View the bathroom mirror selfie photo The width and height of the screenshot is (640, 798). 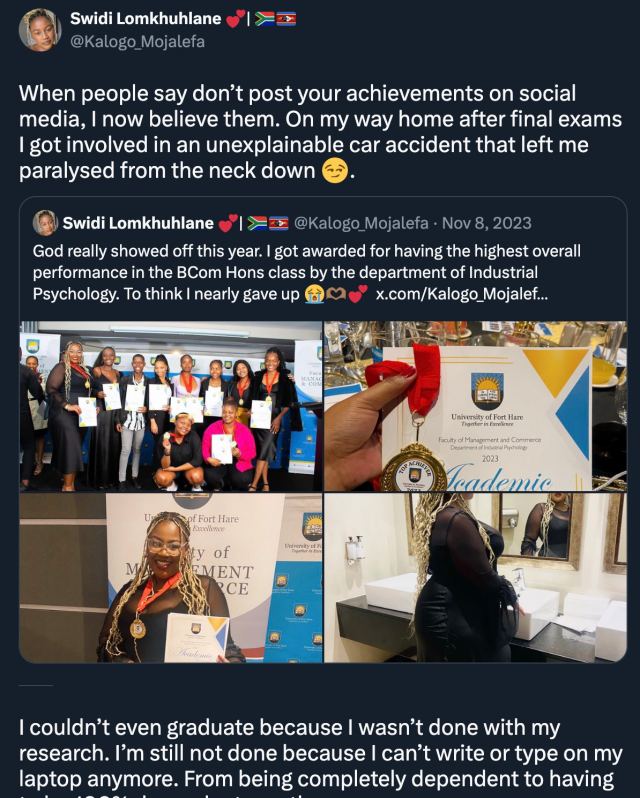(476, 578)
